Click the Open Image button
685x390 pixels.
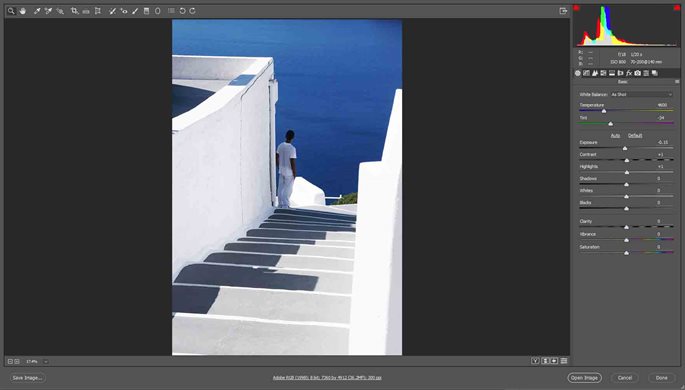(585, 378)
